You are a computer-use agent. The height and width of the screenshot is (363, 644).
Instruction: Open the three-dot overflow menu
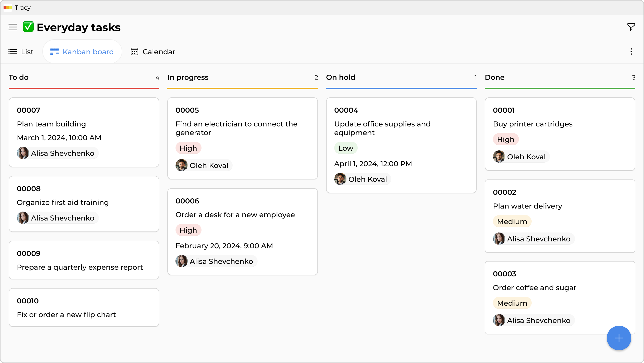[x=631, y=51]
